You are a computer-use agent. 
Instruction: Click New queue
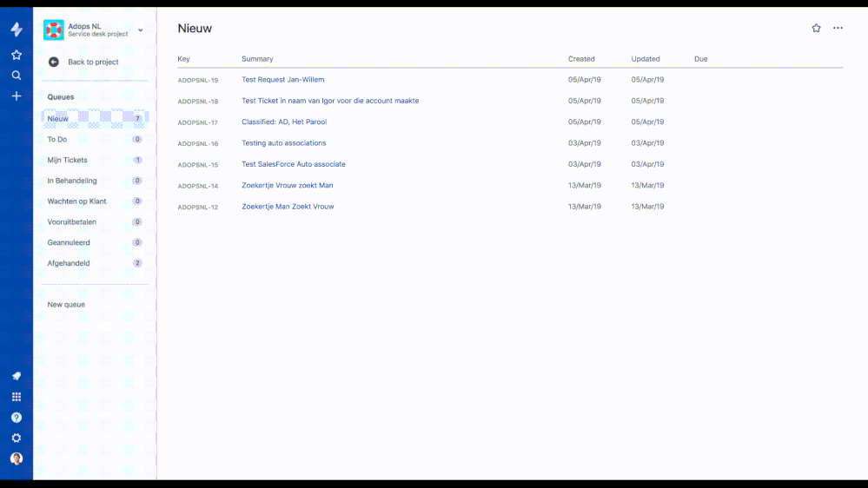point(66,304)
